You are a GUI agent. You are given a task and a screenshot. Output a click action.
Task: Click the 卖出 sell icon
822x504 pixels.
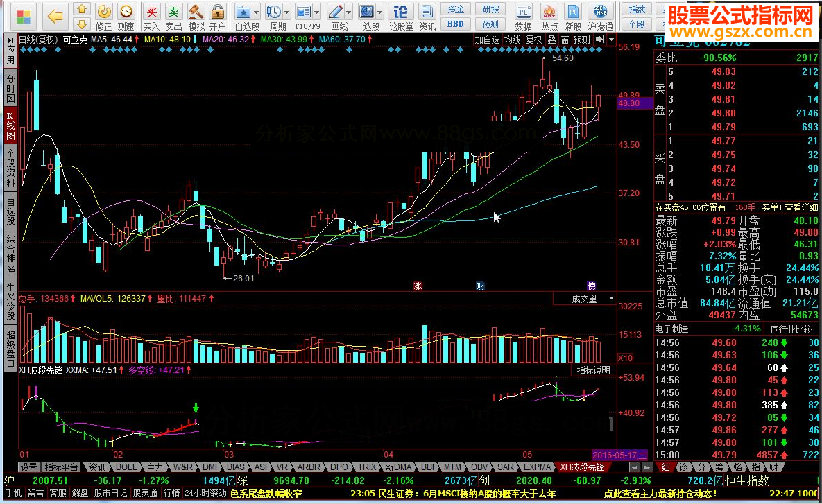pos(173,17)
